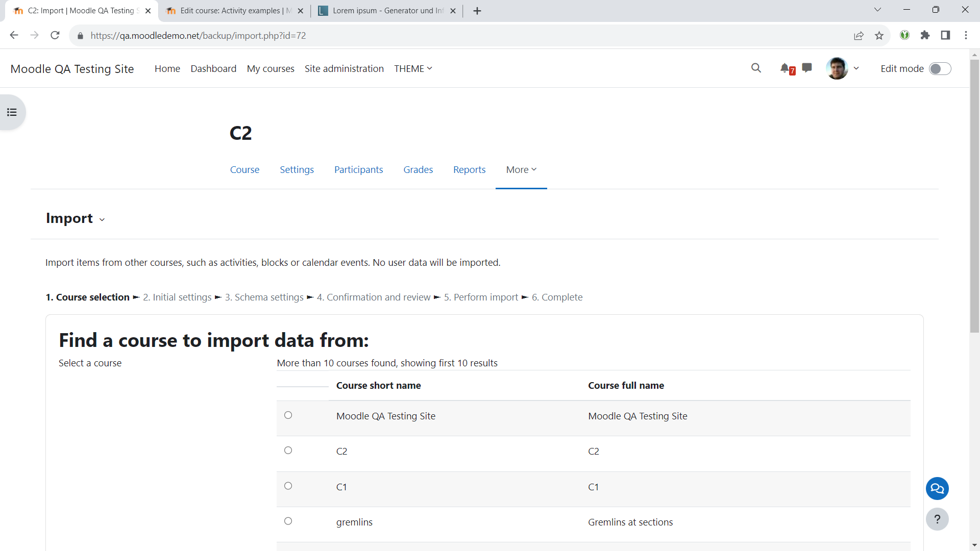Open a new browser tab
This screenshot has height=551, width=980.
(x=477, y=11)
